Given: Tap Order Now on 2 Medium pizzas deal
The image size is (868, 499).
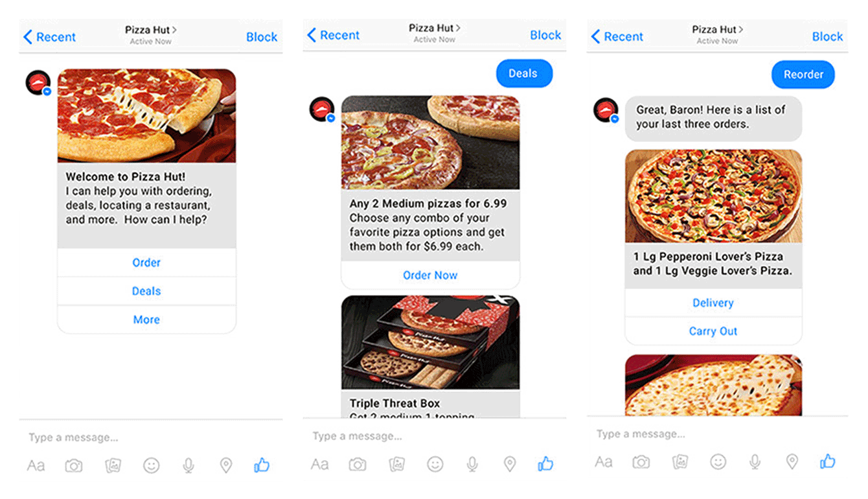Looking at the screenshot, I should pyautogui.click(x=430, y=275).
